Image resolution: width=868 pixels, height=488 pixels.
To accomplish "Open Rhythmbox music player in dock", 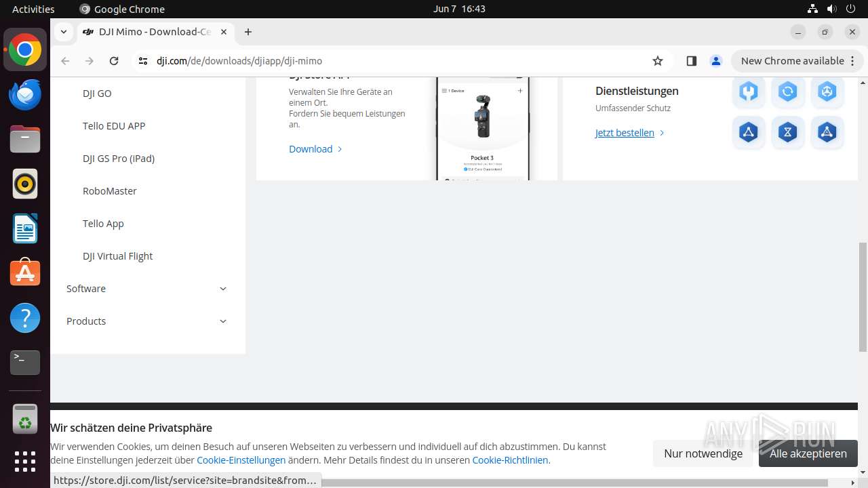I will click(x=25, y=184).
